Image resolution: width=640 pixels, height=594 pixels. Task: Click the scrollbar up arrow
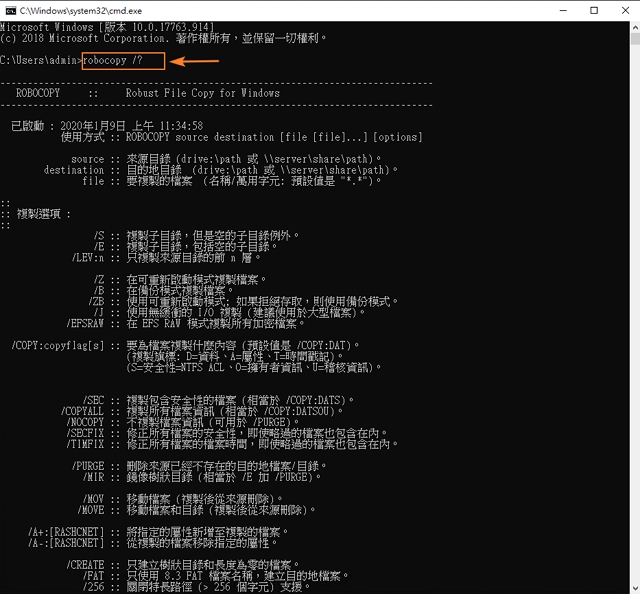pyautogui.click(x=635, y=27)
